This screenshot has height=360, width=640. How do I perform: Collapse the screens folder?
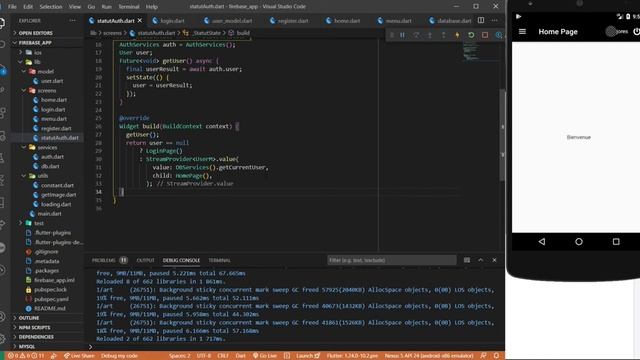[x=47, y=91]
